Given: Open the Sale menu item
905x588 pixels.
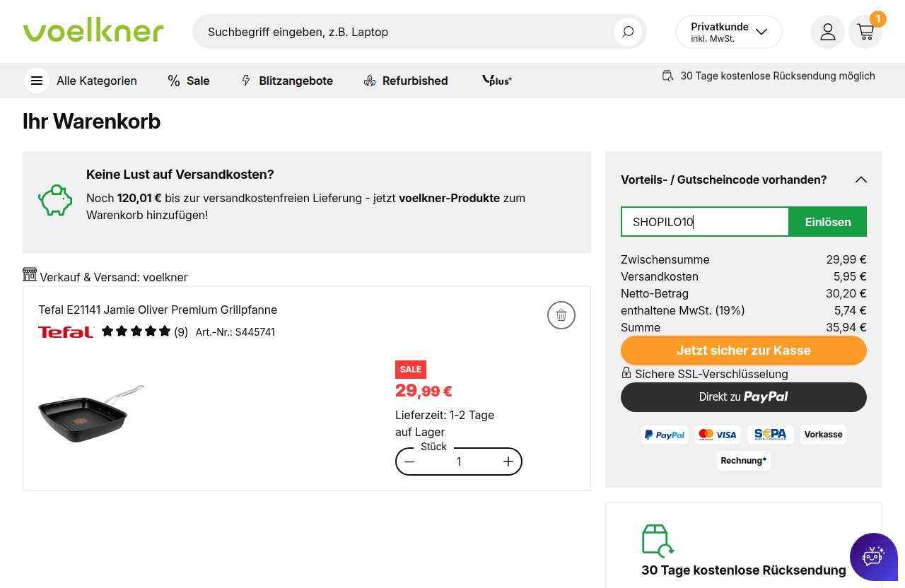Looking at the screenshot, I should pos(189,81).
